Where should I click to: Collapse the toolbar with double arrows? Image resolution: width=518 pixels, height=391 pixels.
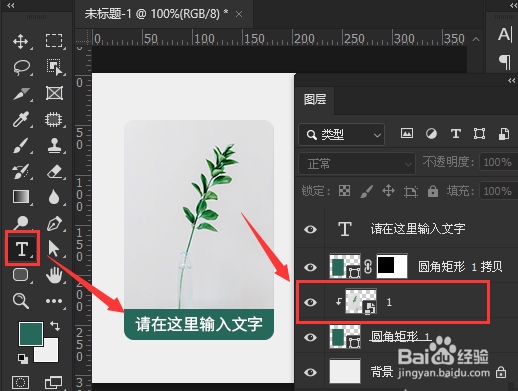click(11, 5)
